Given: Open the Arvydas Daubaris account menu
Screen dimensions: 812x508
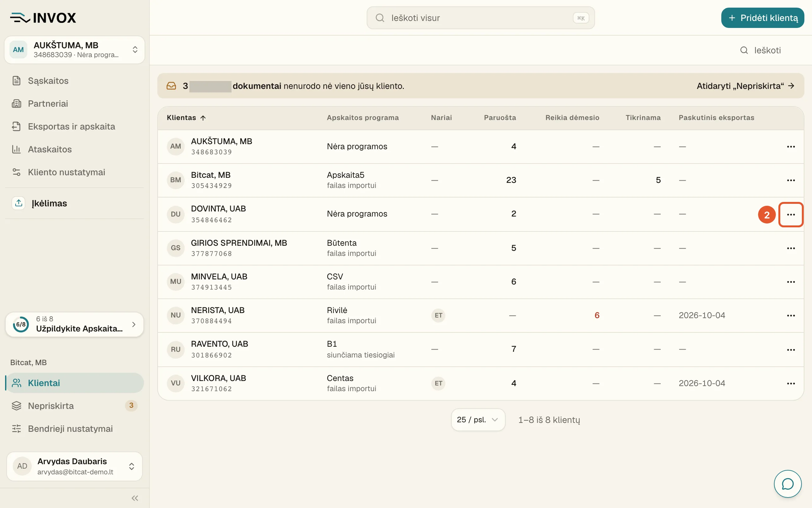Looking at the screenshot, I should pos(75,466).
